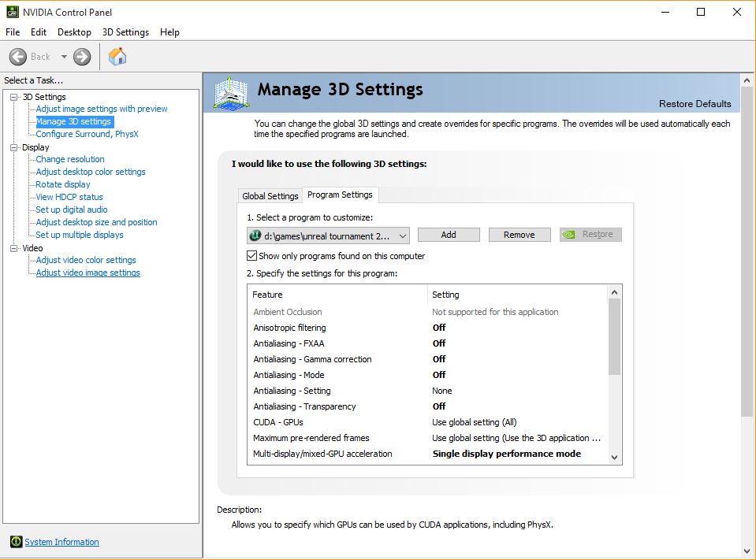
Task: Switch to the Global Settings tab
Action: (x=270, y=196)
